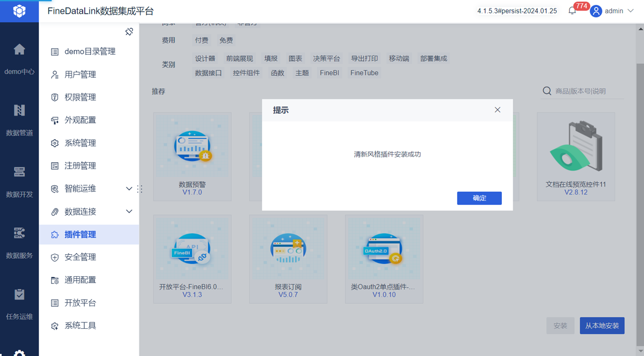The height and width of the screenshot is (356, 644).
Task: Filter category by FineBI
Action: point(329,73)
